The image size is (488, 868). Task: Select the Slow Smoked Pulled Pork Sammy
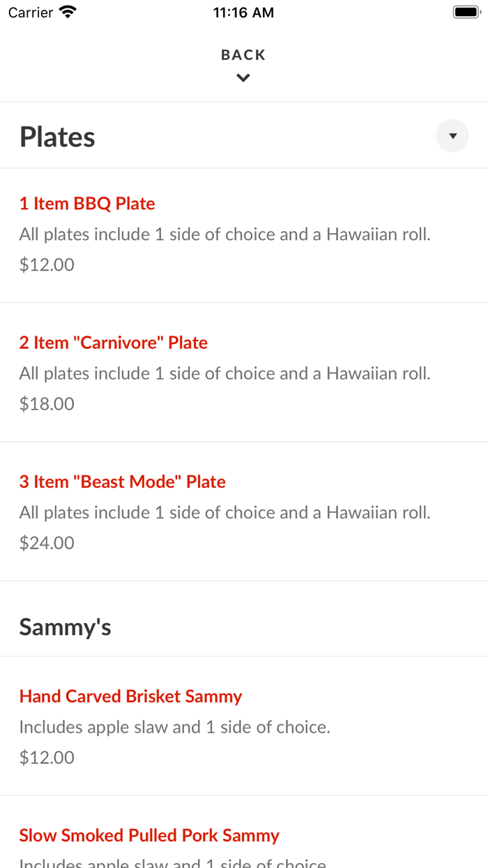149,835
